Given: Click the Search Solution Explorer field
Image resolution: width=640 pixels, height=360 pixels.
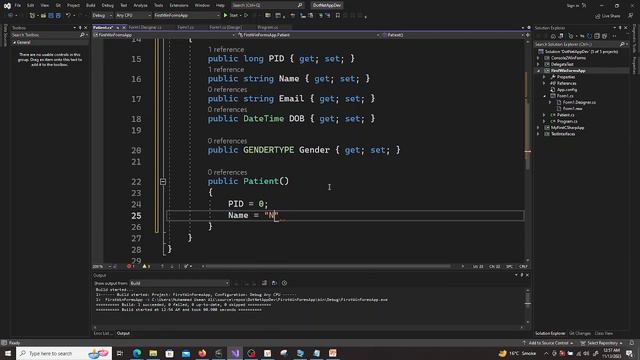Looking at the screenshot, I should click(x=580, y=44).
